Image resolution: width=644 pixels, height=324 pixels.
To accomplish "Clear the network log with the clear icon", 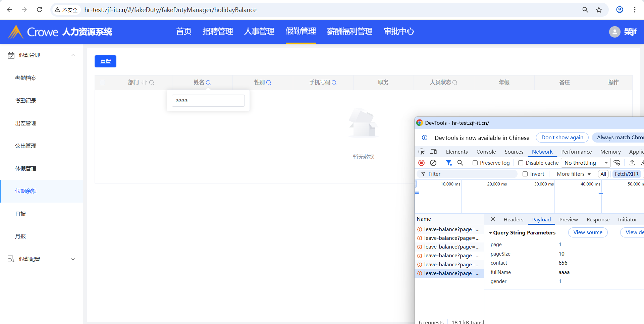I will coord(433,163).
